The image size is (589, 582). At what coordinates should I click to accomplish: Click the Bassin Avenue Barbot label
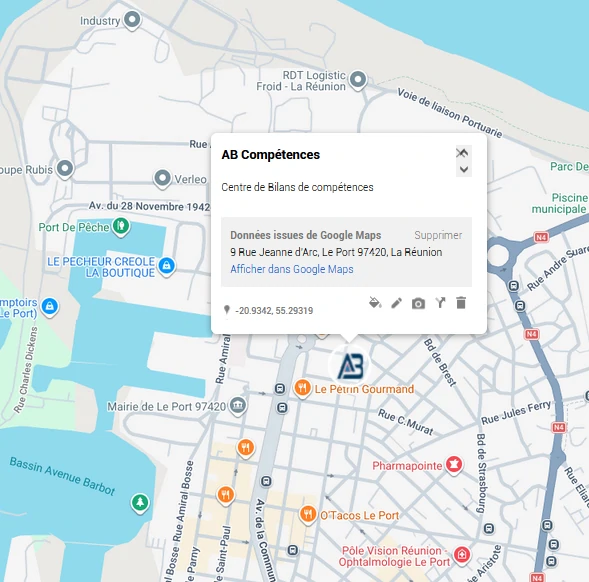coord(62,476)
